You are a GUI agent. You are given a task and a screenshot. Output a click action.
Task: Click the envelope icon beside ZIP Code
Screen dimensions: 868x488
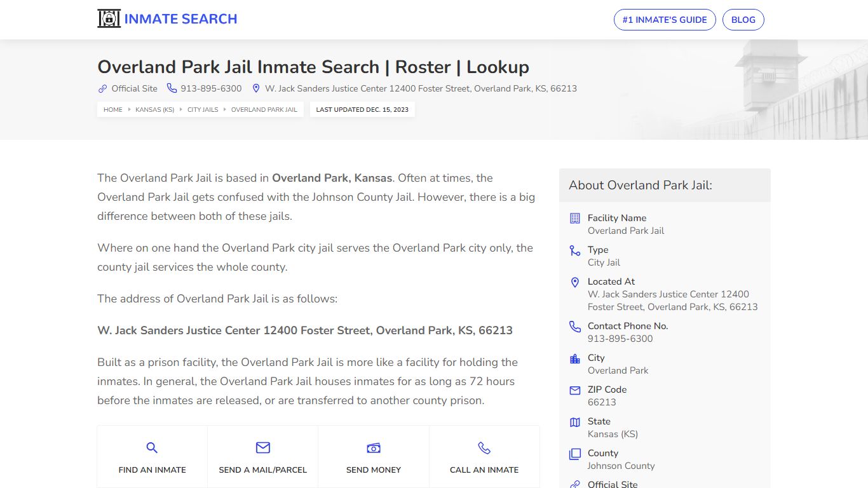575,390
